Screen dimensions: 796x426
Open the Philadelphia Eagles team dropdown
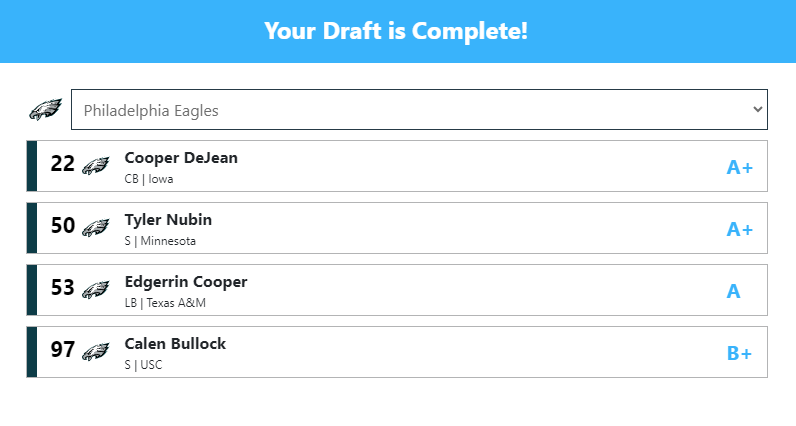click(418, 110)
